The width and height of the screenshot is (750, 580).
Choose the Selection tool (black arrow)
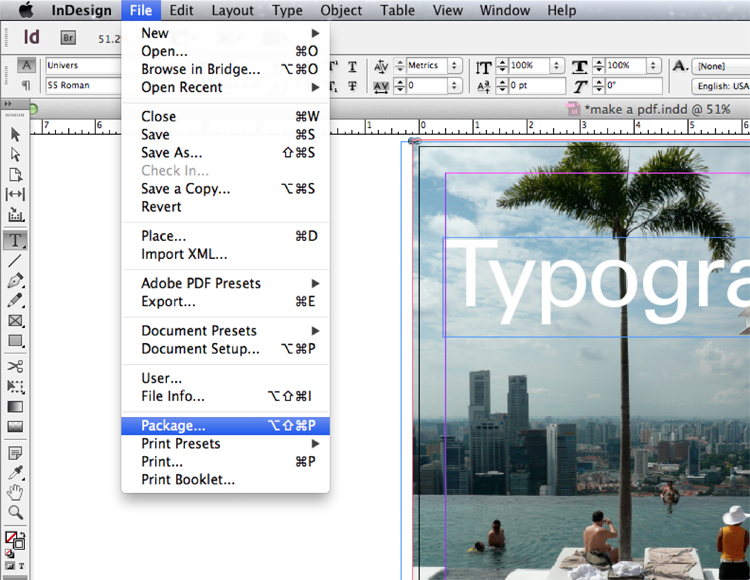15,134
